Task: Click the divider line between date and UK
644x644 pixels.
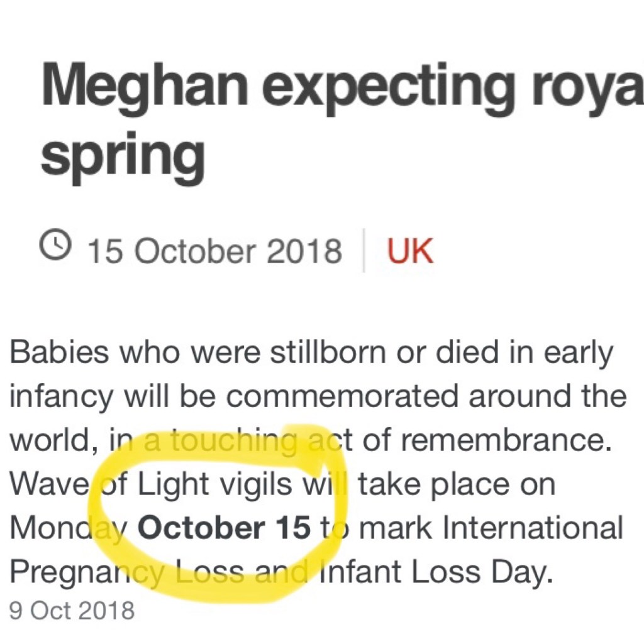Action: [x=364, y=252]
